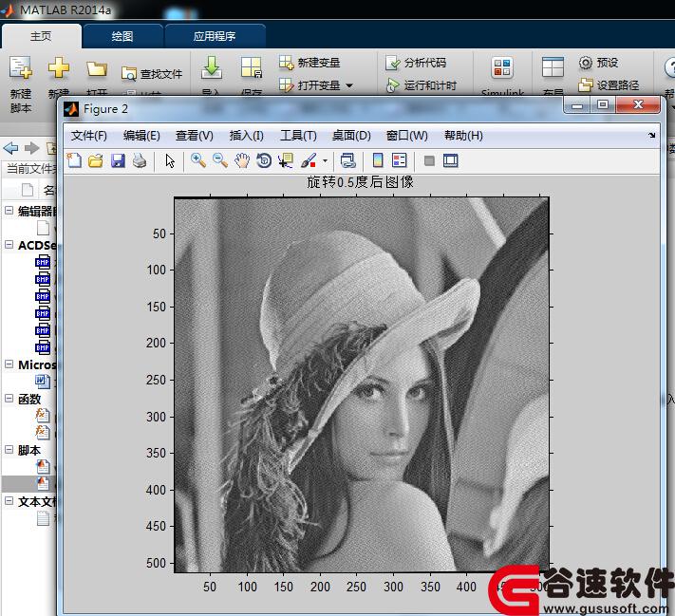675x616 pixels.
Task: Click the 布局 layout icon
Action: point(553,68)
